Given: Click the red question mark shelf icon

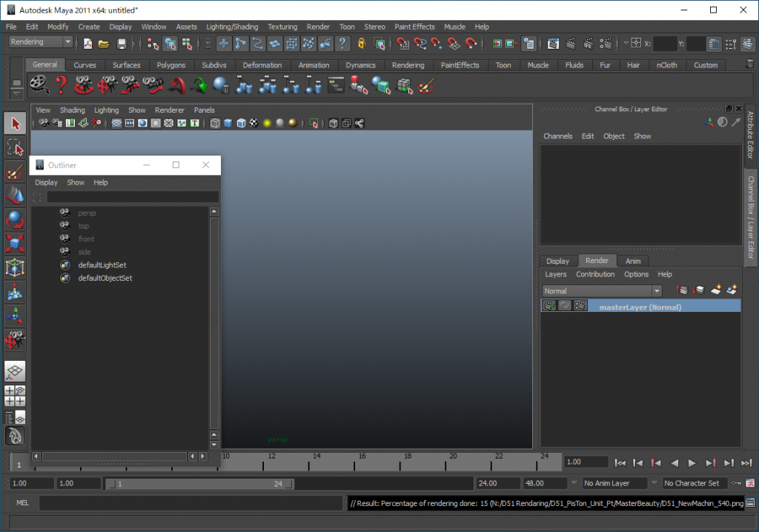Looking at the screenshot, I should (x=61, y=85).
